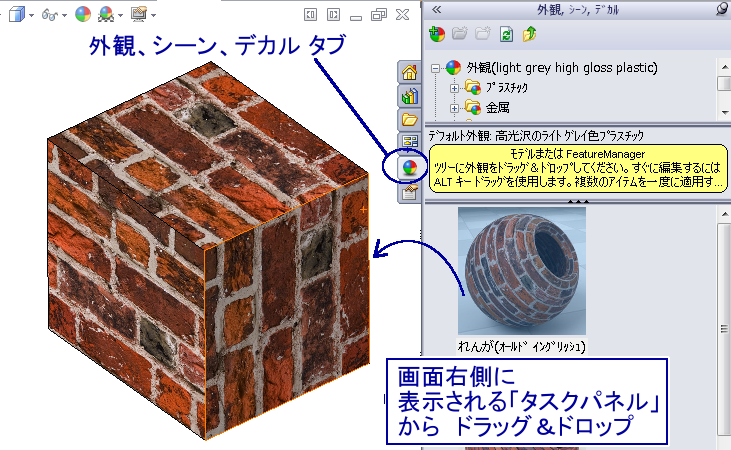Open the Apply Scene dropdown arrow

[x=120, y=15]
